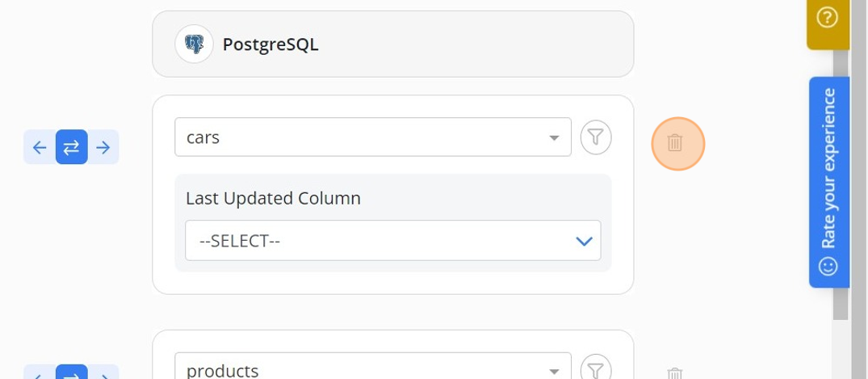Set products sync to bidirectional arrows

[x=71, y=373]
